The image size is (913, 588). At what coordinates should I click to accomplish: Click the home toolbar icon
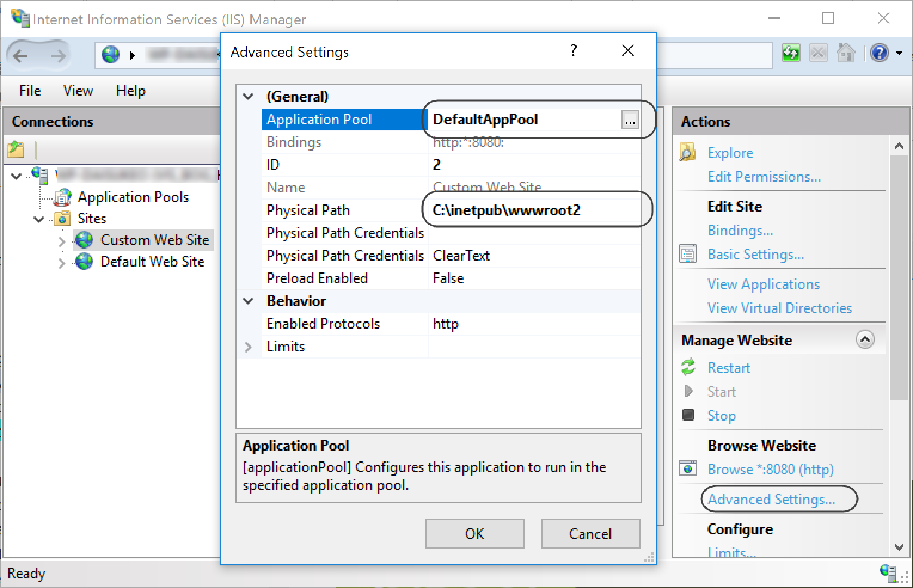coord(845,53)
